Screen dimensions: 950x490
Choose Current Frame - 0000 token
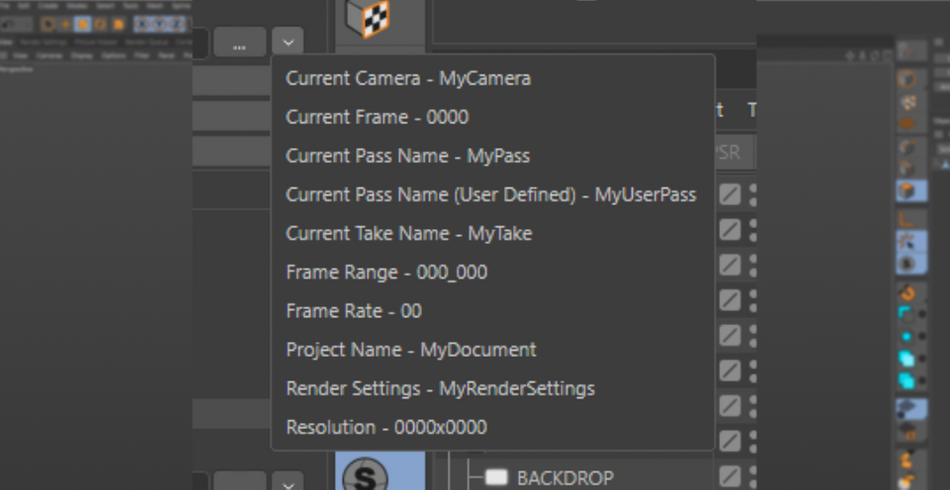tap(493, 118)
